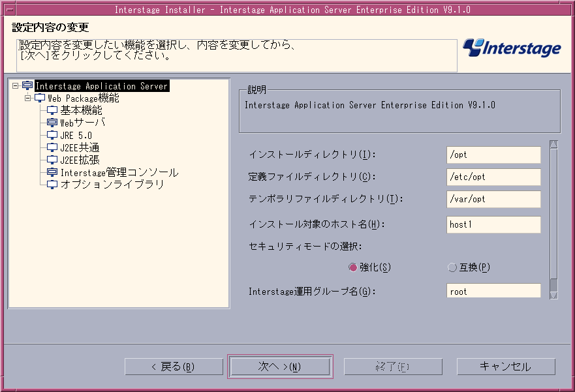Collapse the Web Package機能 tree branch
This screenshot has height=392, width=575.
28,98
